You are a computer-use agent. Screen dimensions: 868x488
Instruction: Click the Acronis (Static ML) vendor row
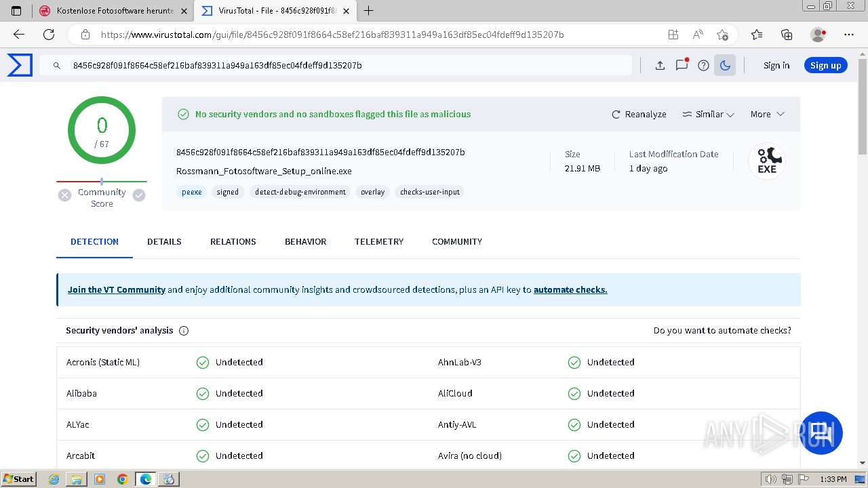pyautogui.click(x=242, y=362)
